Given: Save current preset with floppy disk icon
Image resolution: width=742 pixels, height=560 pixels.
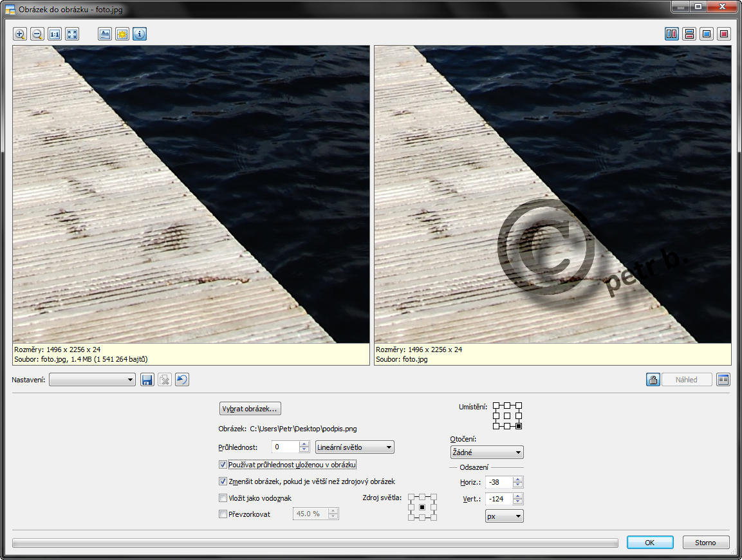Looking at the screenshot, I should point(147,380).
